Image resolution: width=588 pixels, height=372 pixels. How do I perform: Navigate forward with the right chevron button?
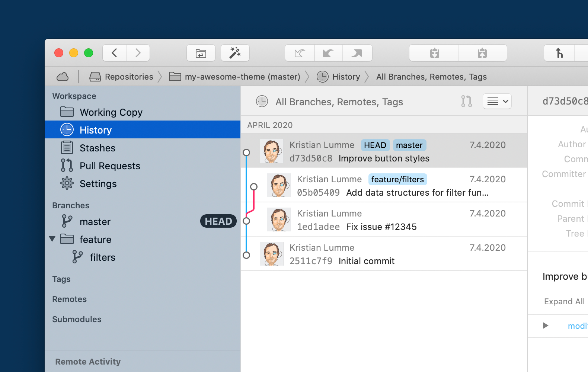[x=138, y=53]
